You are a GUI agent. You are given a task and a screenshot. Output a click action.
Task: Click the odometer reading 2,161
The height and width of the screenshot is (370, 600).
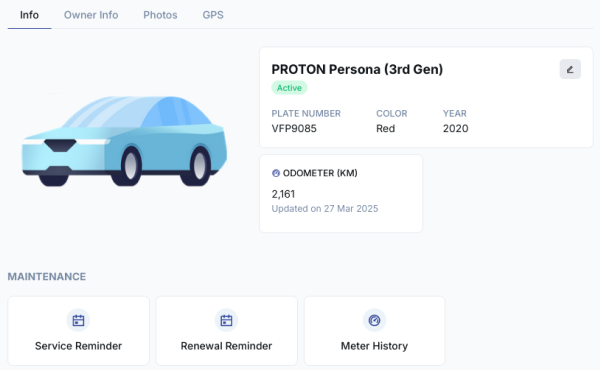(283, 194)
